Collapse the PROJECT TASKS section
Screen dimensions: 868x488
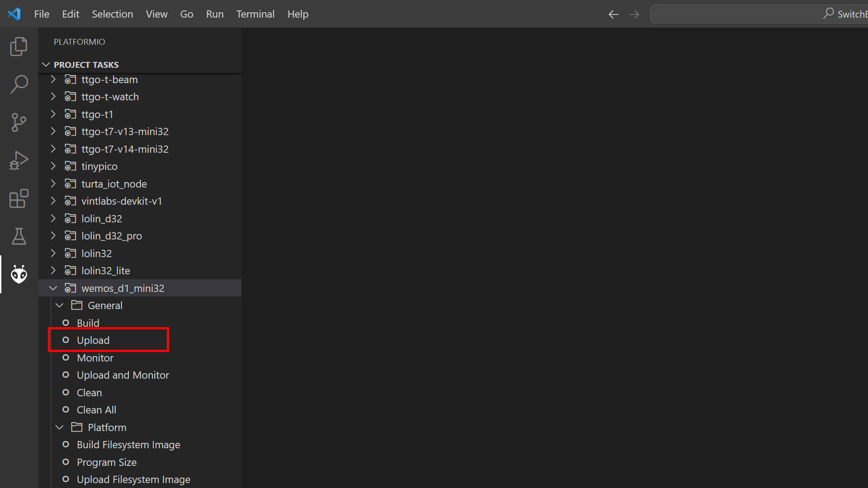[46, 65]
